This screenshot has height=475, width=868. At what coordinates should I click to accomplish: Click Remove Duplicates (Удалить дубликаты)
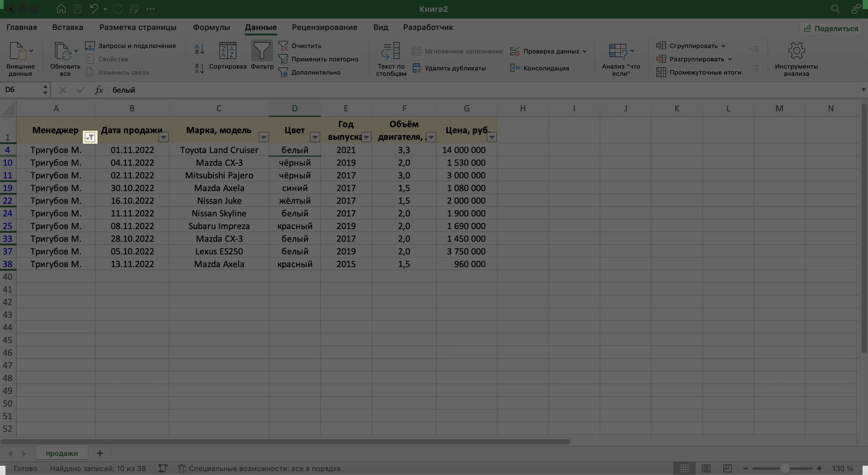click(450, 68)
